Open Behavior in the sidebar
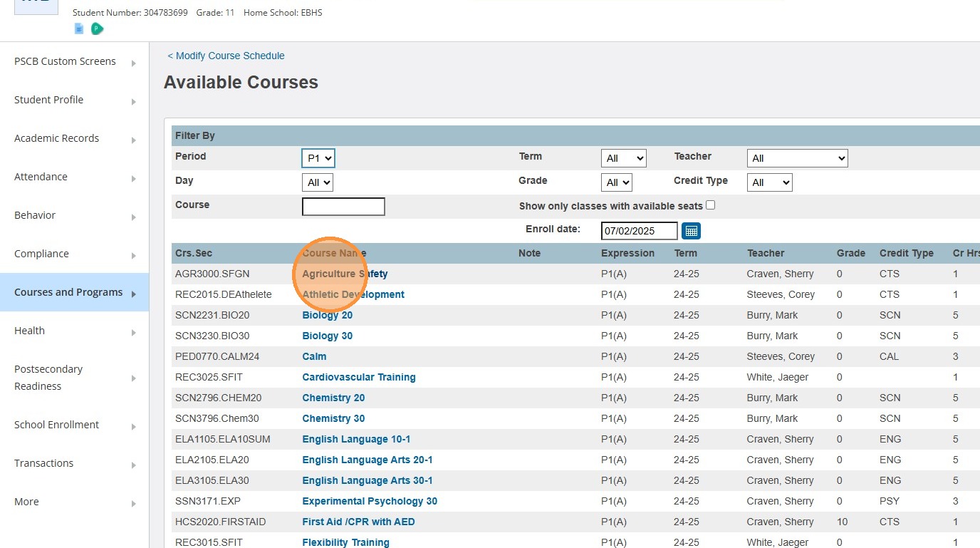The width and height of the screenshot is (980, 548). [35, 215]
